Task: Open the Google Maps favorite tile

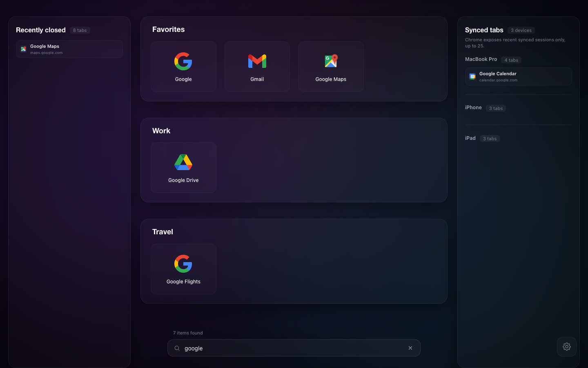Action: (331, 67)
